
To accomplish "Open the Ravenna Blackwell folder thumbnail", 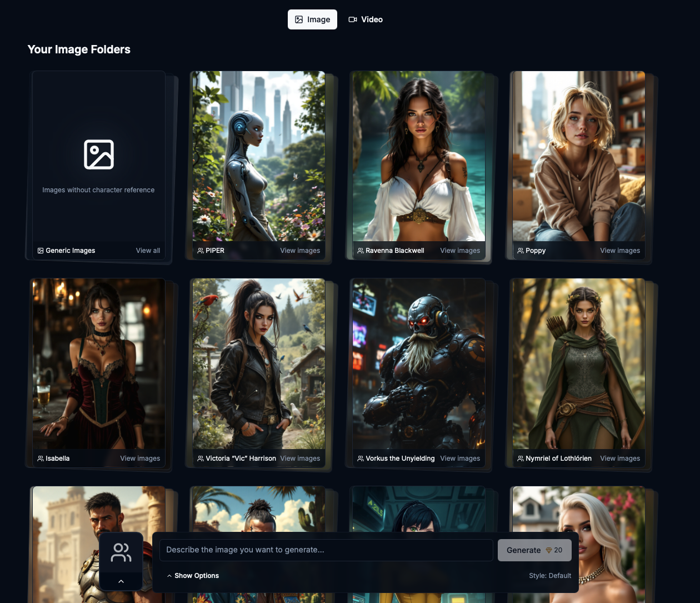I will 419,156.
